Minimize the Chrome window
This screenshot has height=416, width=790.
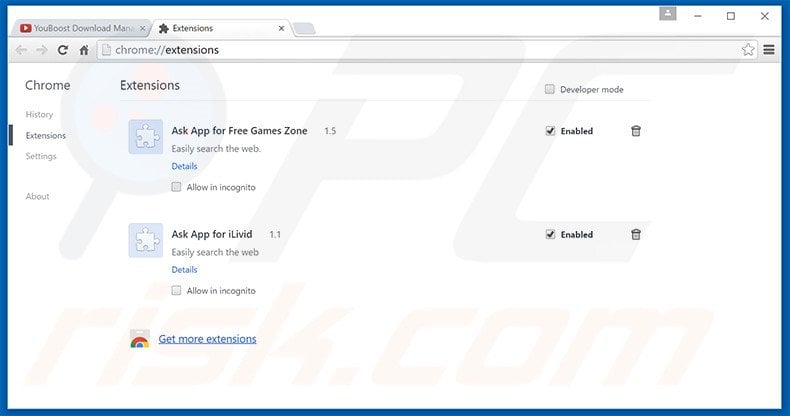click(x=698, y=16)
